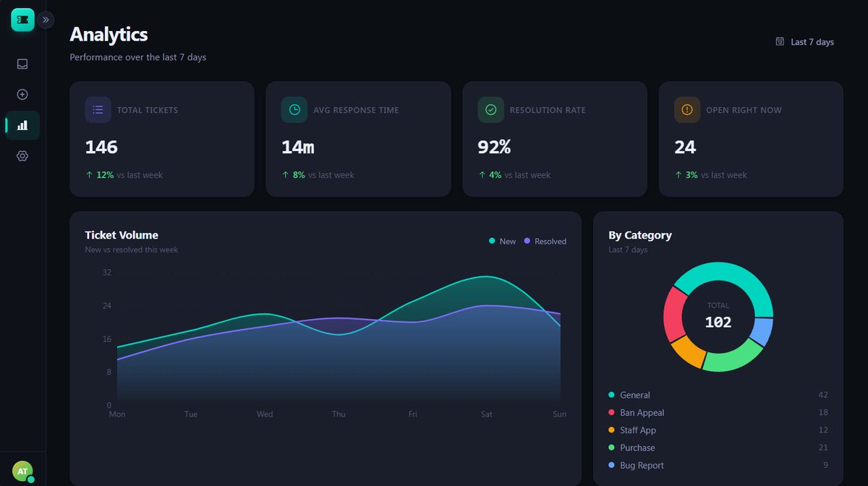868x486 pixels.
Task: Click the calendar icon beside Last 7 days
Action: tap(780, 42)
